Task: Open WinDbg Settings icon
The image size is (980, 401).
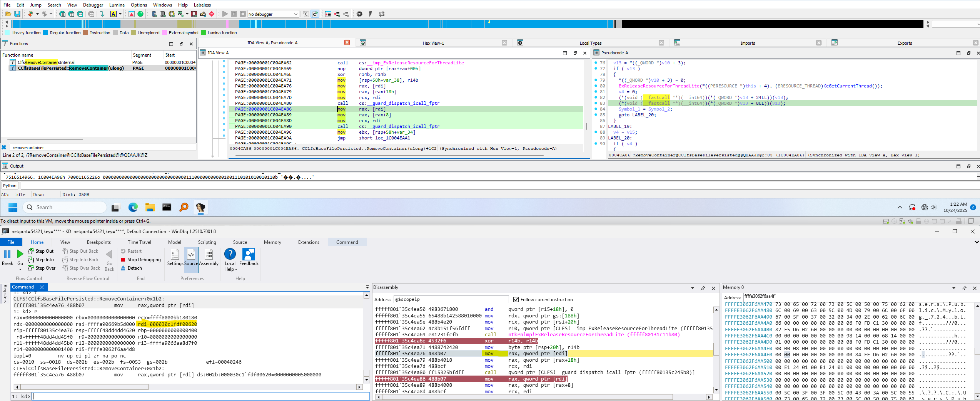Action: (175, 257)
